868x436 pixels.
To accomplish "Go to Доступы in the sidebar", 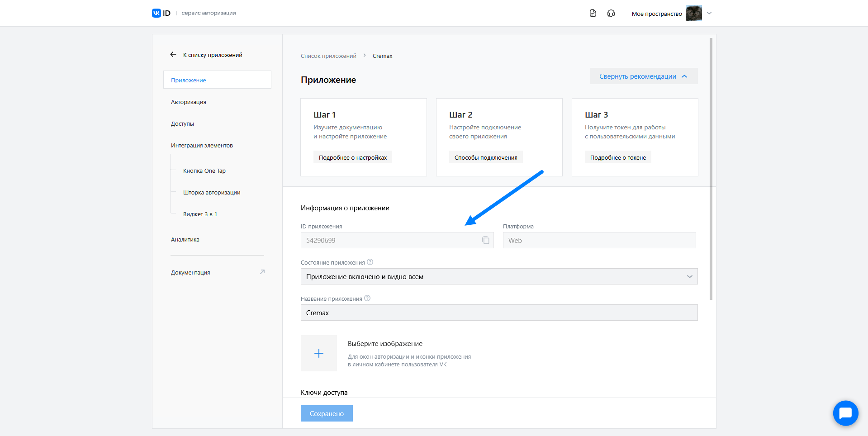I will pos(182,124).
